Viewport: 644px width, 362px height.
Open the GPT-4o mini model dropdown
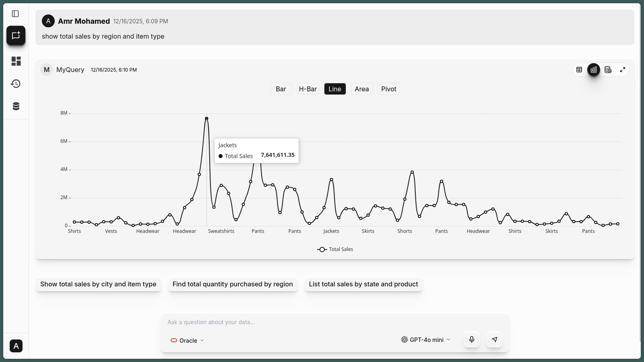[425, 339]
